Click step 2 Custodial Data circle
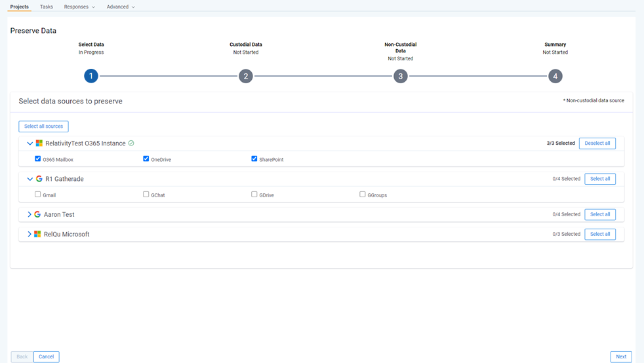The height and width of the screenshot is (363, 644). 246,76
